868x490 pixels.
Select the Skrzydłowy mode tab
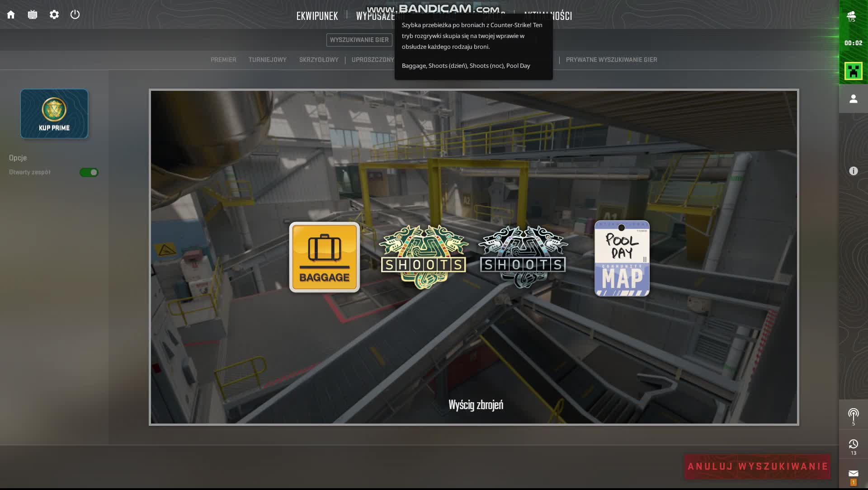(319, 60)
